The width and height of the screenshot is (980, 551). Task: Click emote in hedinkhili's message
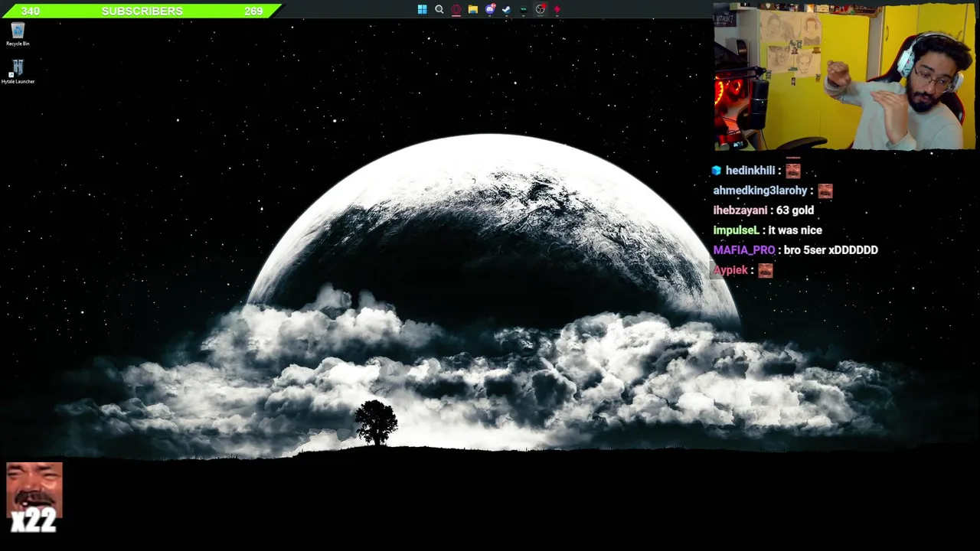pos(792,171)
